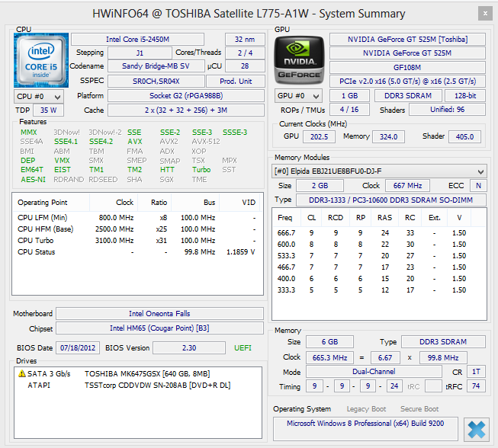This screenshot has height=448, width=498.
Task: Click the memory size 6 GB field
Action: click(x=329, y=341)
